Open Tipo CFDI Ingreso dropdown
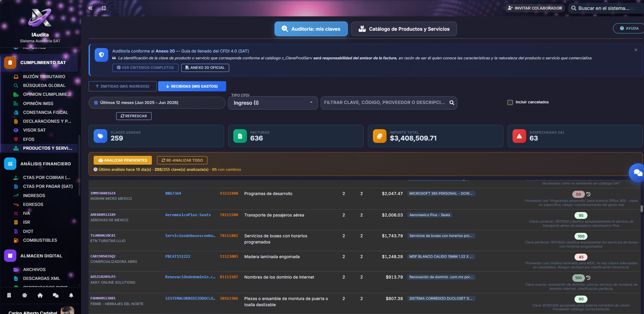Screen dimensions: 644x314 click(x=273, y=103)
